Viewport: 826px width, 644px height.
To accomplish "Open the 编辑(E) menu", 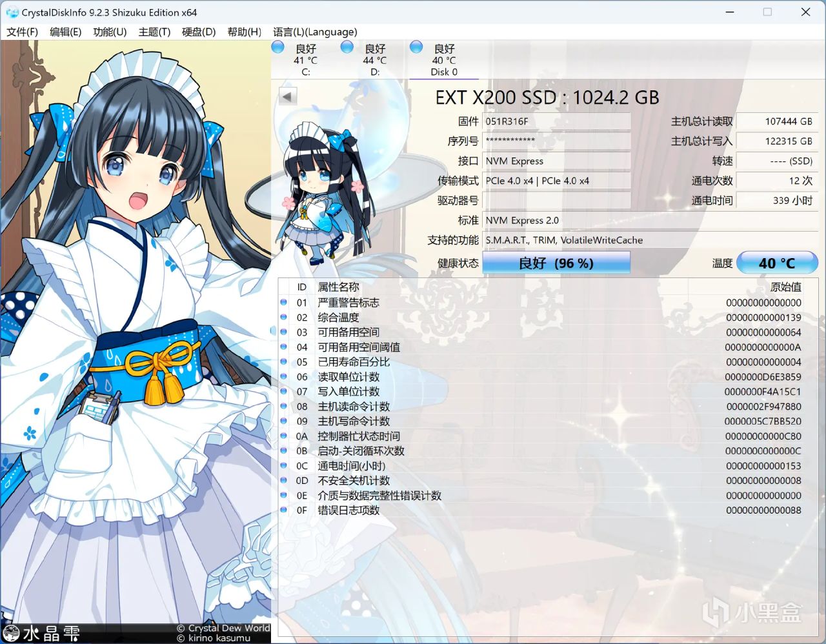I will 66,32.
